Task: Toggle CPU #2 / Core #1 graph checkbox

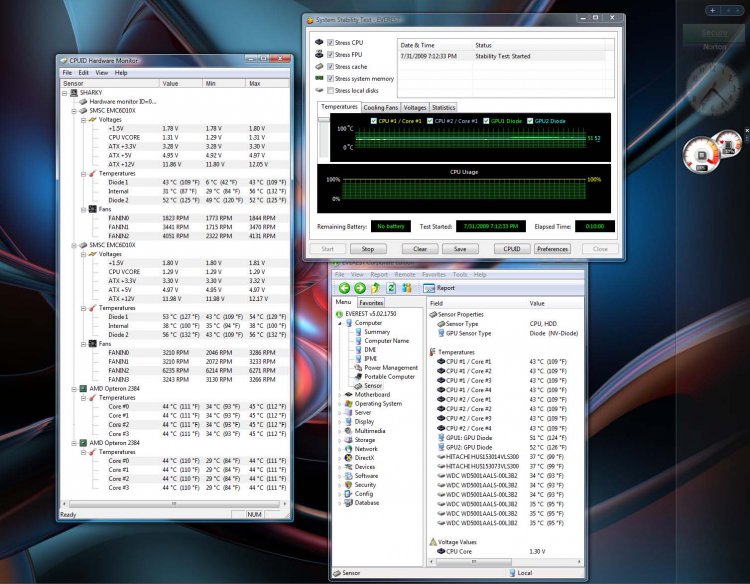Action: [x=430, y=121]
